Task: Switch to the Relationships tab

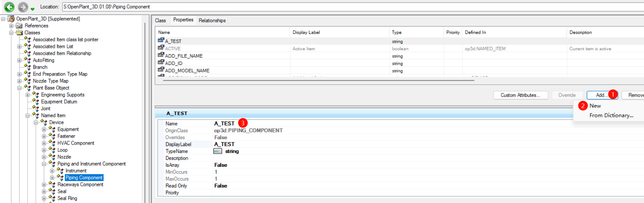Action: click(212, 20)
